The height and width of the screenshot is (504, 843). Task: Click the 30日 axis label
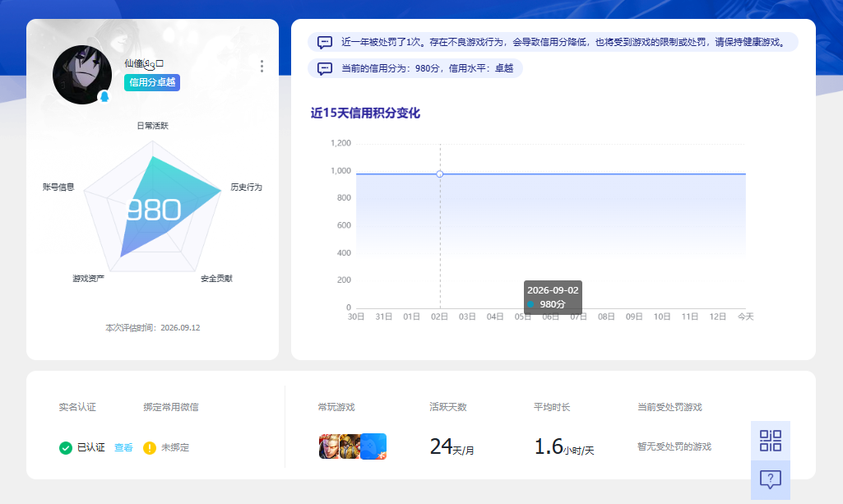(x=356, y=317)
